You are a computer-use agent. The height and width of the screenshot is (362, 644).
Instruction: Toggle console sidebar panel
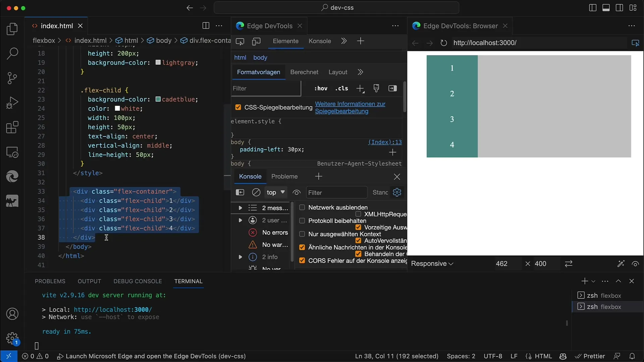pos(240,192)
